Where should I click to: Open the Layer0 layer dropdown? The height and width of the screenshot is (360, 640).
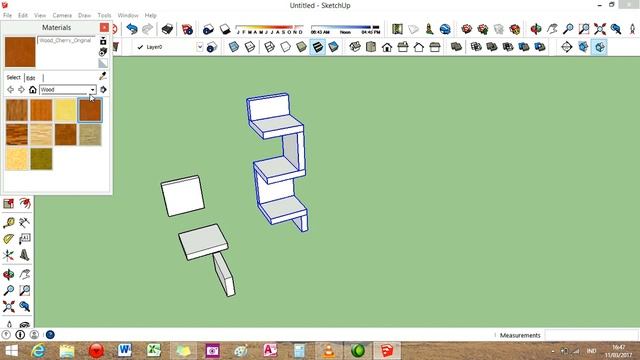(x=200, y=47)
